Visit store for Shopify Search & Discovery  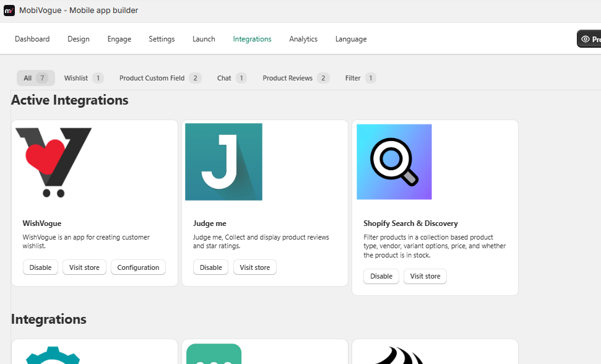(x=425, y=276)
